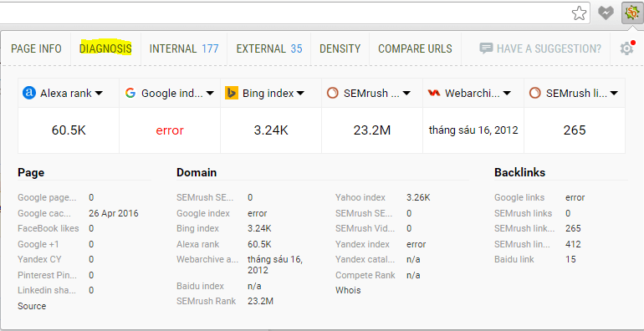Click the SEOquake extension icon in toolbar
The height and width of the screenshot is (331, 644).
click(631, 13)
